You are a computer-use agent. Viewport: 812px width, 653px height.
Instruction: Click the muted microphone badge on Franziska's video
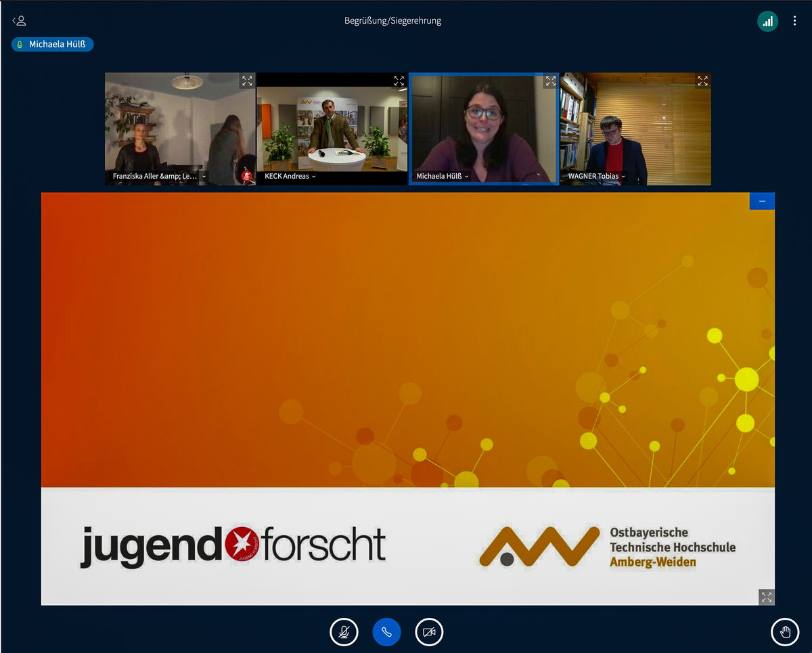coord(247,177)
